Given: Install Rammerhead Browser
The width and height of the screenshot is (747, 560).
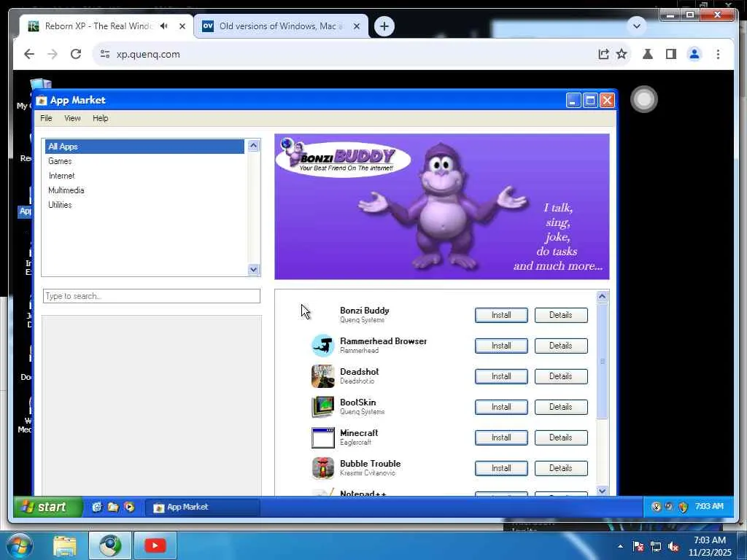Looking at the screenshot, I should click(x=501, y=346).
